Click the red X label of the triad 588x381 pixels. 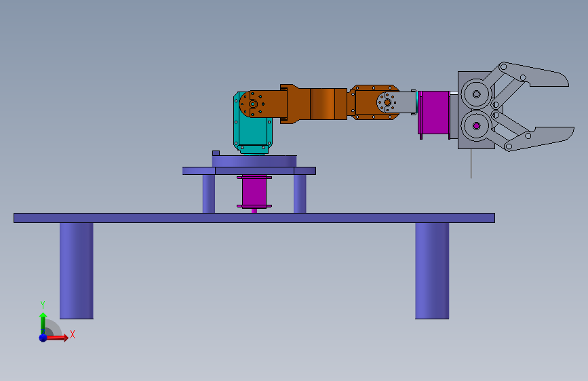(x=73, y=334)
